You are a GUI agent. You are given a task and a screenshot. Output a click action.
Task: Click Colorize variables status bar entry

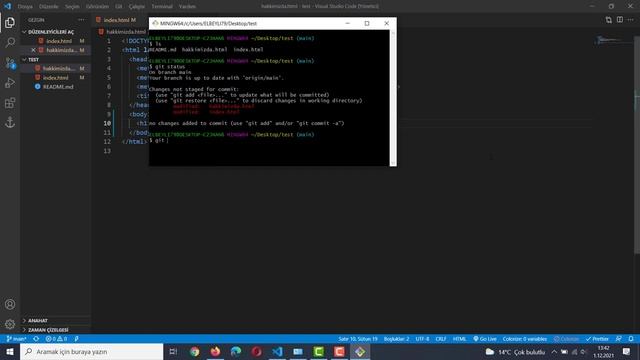[x=524, y=339]
